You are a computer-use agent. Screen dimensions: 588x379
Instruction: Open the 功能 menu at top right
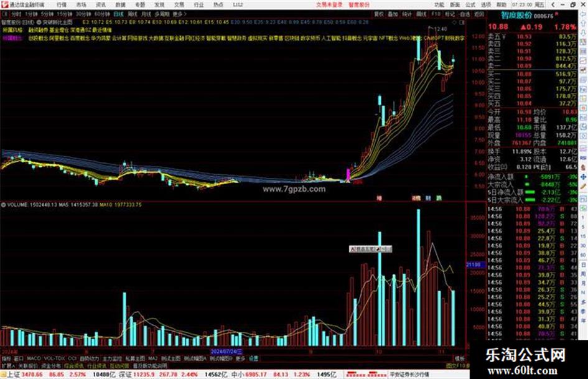439,5
